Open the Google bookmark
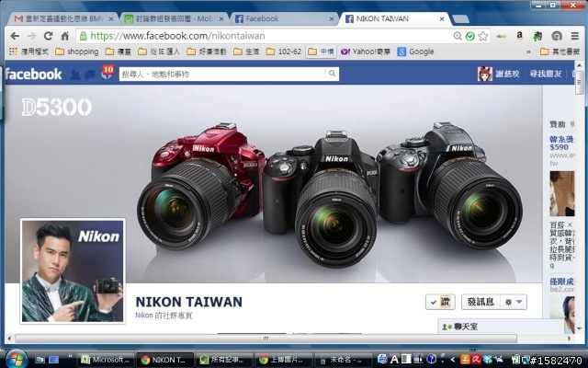Screen dimensions: 588x368 click(x=416, y=52)
